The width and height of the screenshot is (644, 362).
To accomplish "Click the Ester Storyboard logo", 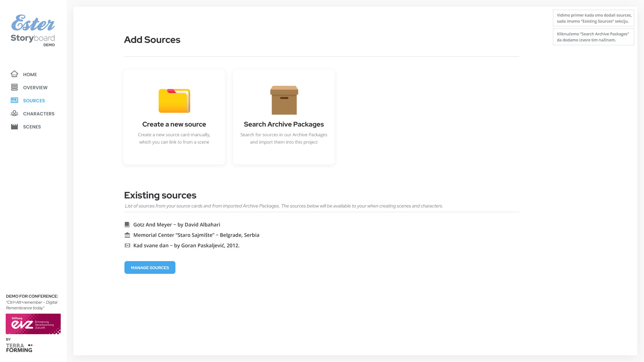I will pyautogui.click(x=33, y=30).
